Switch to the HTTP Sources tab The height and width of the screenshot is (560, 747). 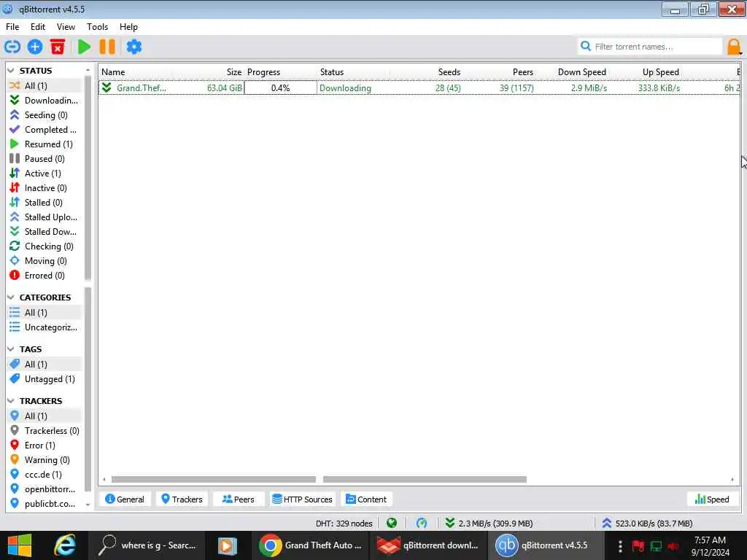click(x=302, y=499)
